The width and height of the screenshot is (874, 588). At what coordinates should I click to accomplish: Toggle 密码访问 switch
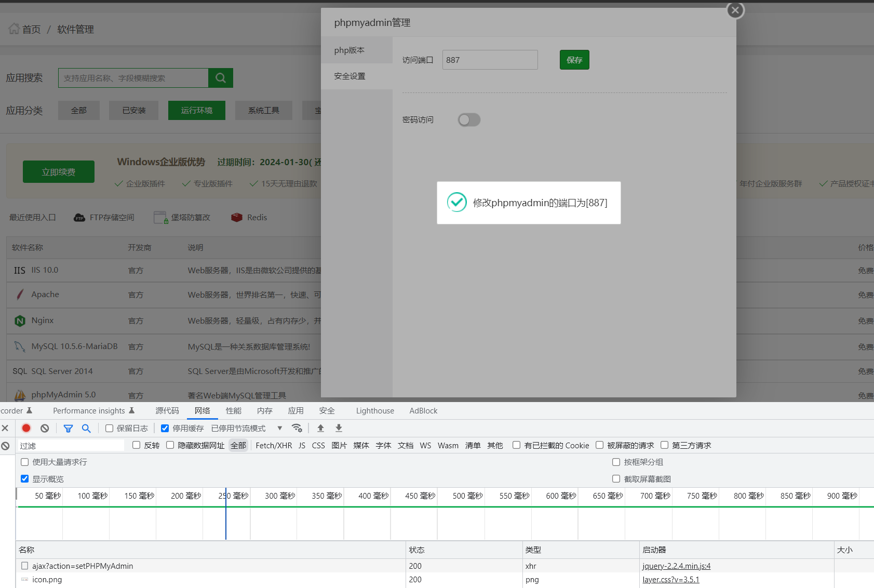[469, 120]
